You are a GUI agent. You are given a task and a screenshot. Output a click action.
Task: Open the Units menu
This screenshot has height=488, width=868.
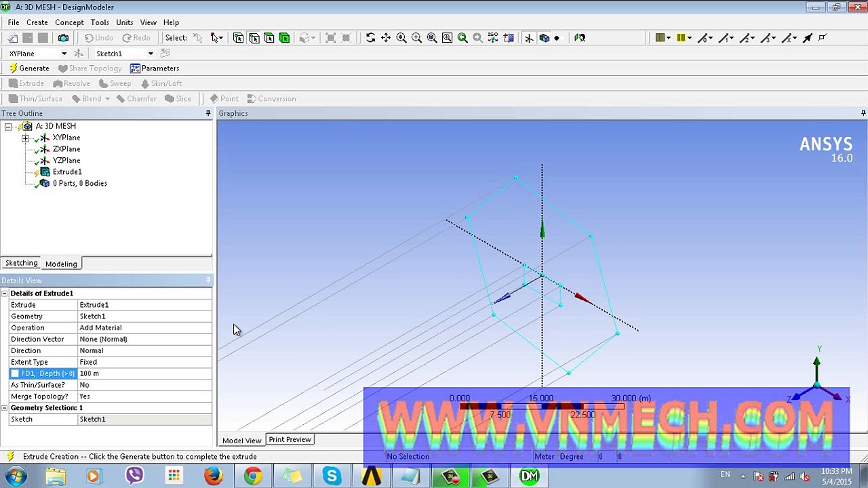125,22
